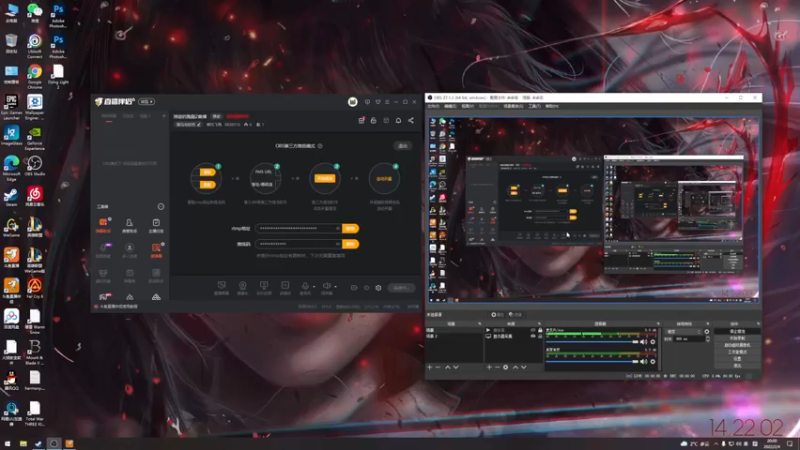Open notifications bell in streaming companion

(x=398, y=120)
